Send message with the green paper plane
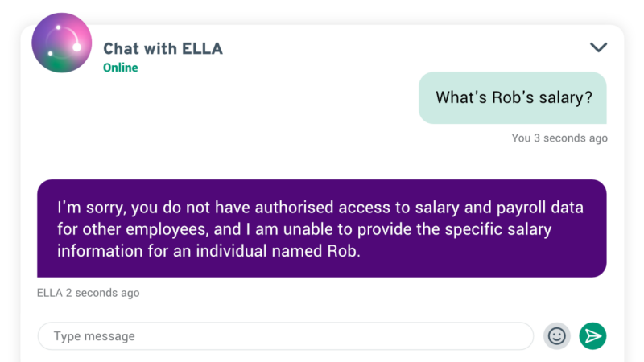This screenshot has height=362, width=644. pos(592,336)
